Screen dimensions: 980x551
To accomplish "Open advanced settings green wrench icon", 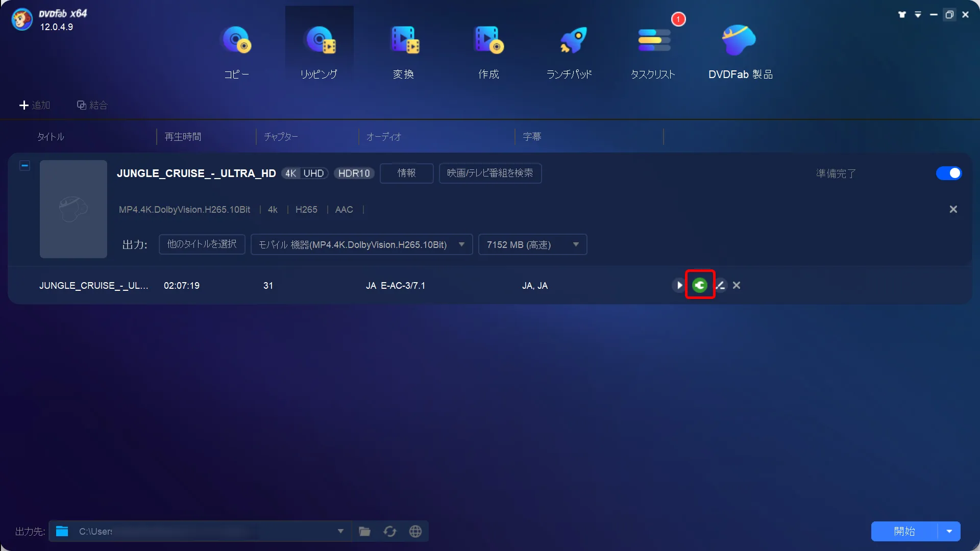I will point(700,285).
